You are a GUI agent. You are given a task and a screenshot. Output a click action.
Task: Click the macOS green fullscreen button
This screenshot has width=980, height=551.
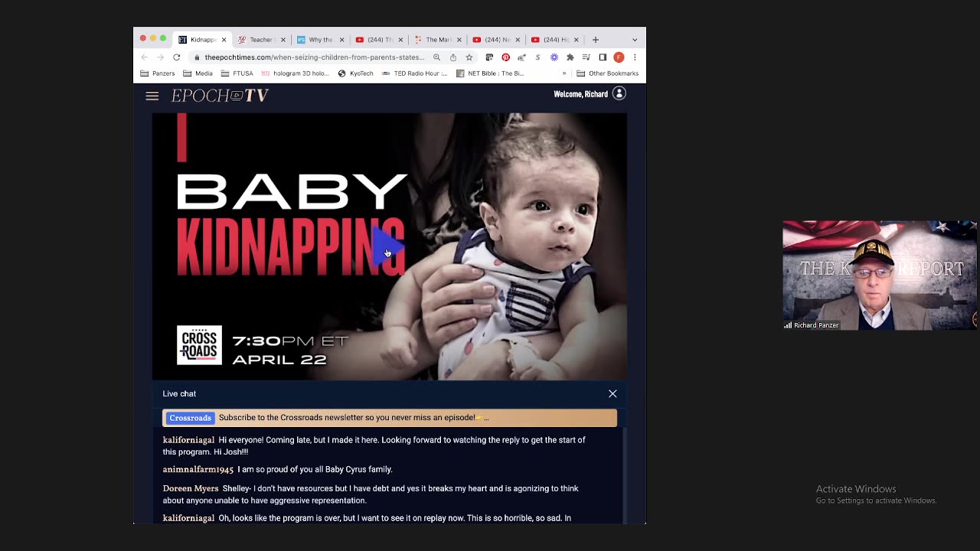pos(162,38)
